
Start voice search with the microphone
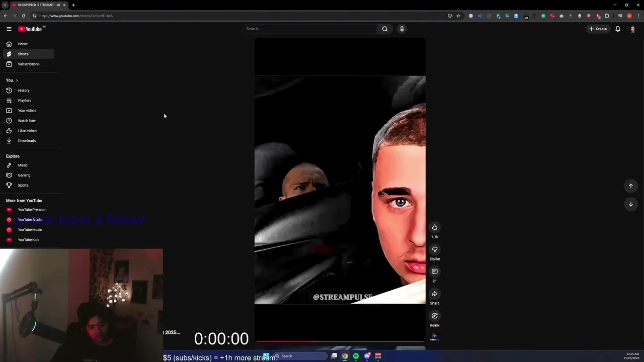401,29
